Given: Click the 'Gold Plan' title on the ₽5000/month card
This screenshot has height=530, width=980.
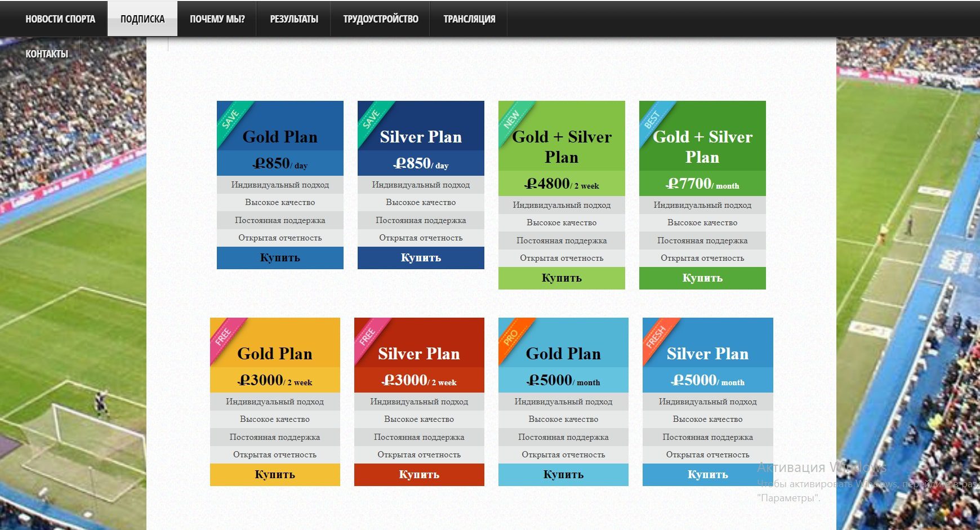Looking at the screenshot, I should click(563, 354).
